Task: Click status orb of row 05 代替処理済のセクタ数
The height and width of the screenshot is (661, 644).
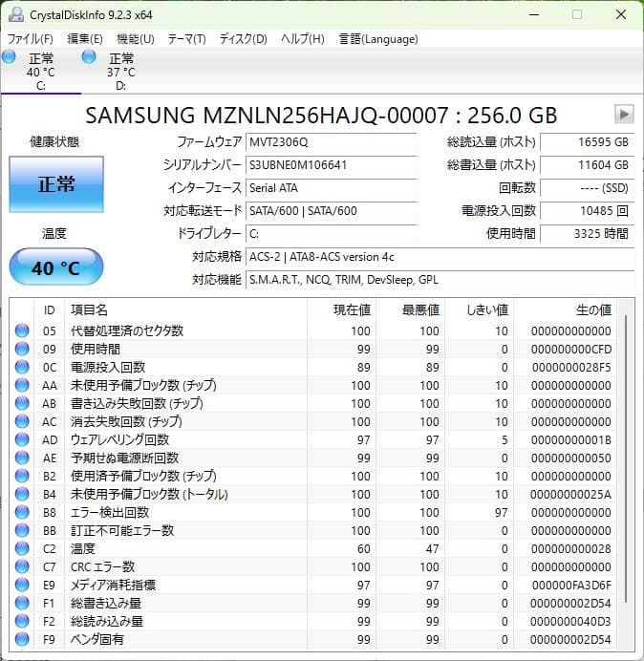Action: (x=22, y=330)
